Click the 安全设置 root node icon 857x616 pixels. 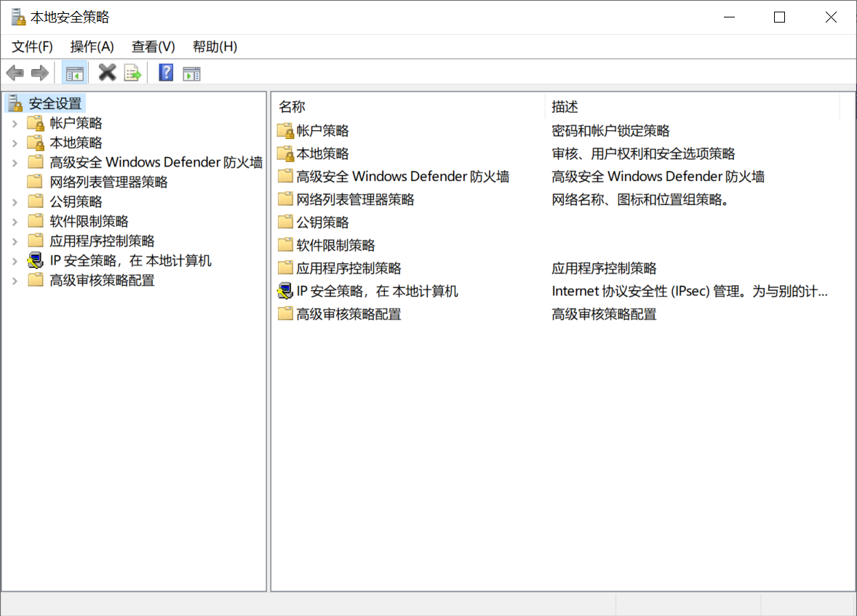click(15, 103)
